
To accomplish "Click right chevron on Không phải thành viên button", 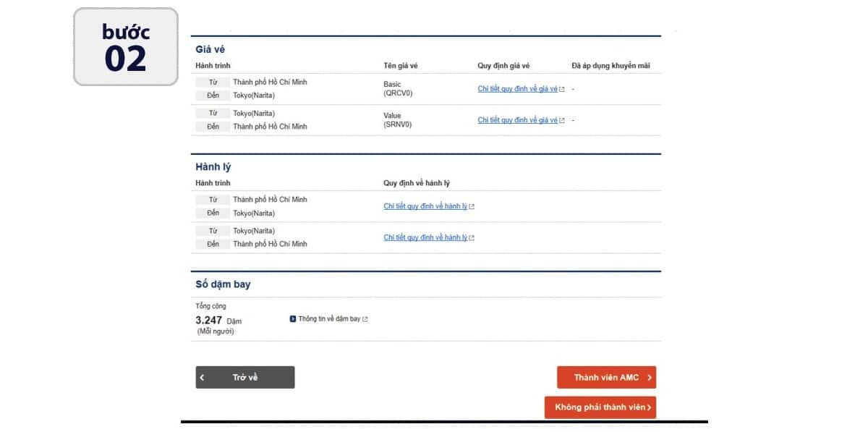I will (x=650, y=407).
